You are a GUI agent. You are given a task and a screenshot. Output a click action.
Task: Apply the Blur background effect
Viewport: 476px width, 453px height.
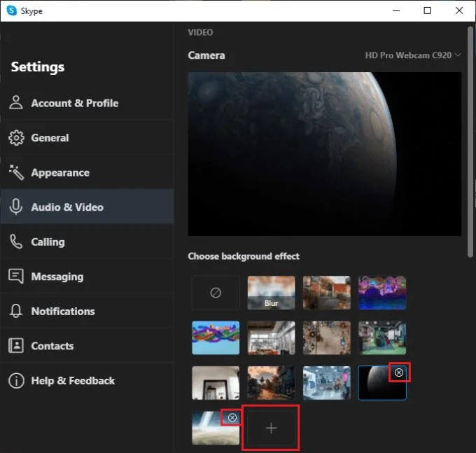pyautogui.click(x=271, y=293)
